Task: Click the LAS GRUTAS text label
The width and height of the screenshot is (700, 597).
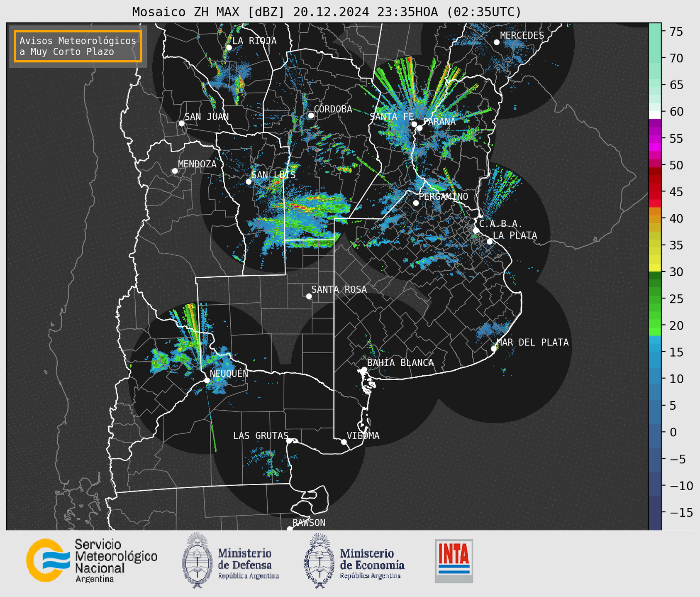Action: [x=261, y=436]
